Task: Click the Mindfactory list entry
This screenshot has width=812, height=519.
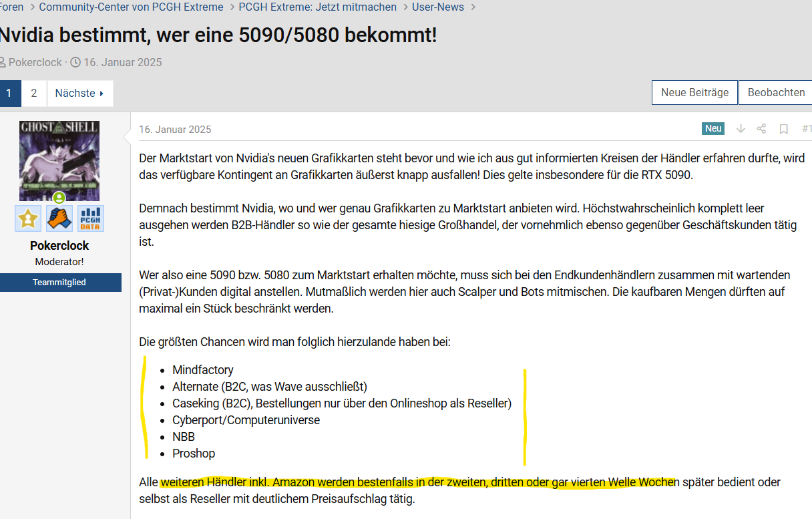Action: [203, 370]
